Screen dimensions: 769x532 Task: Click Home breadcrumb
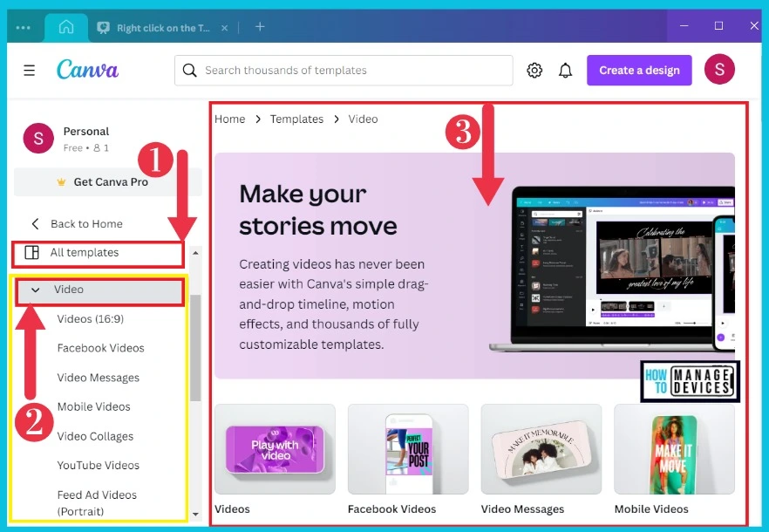coord(229,119)
